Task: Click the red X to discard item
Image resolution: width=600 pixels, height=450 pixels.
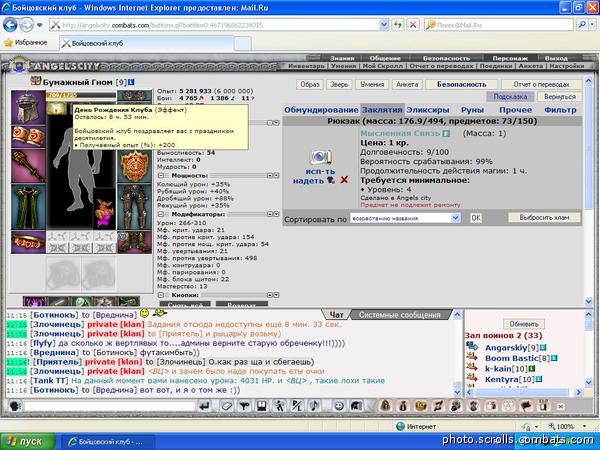Action: tap(344, 180)
